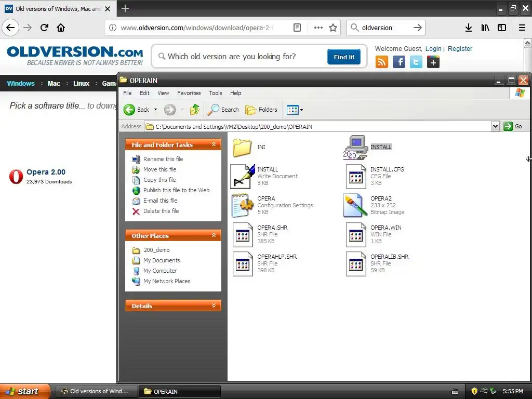Open the Facebook share icon
Viewport: 532px width, 399px height.
point(399,62)
